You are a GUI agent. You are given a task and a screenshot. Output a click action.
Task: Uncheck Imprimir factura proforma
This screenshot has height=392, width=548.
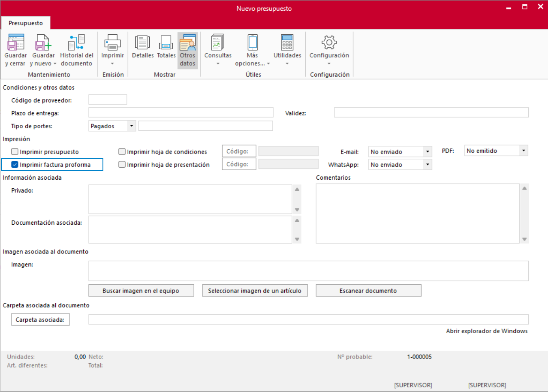(15, 165)
